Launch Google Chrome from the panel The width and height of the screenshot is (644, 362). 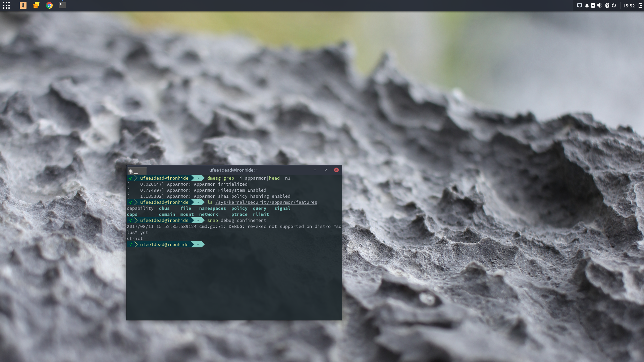[49, 5]
